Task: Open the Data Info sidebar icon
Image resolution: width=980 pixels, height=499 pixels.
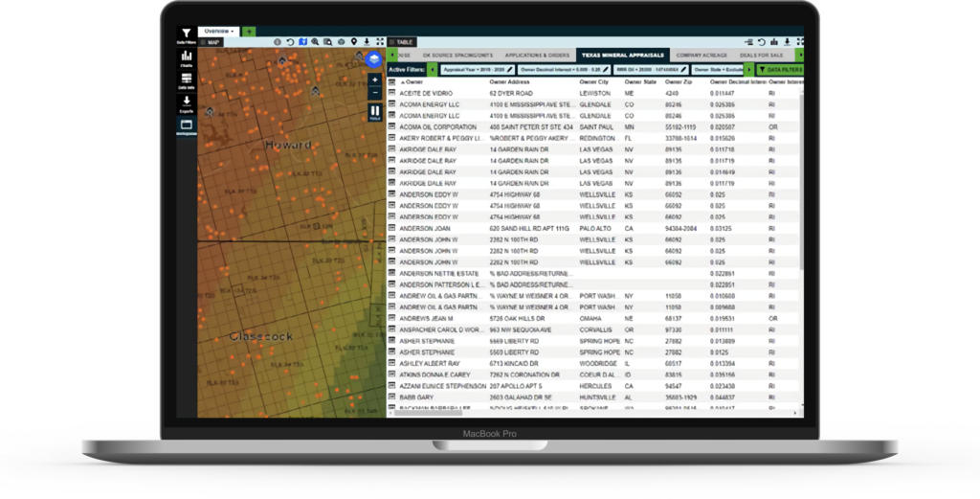Action: point(186,80)
